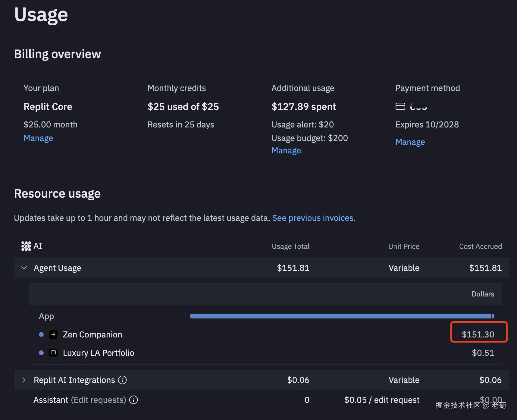Click the Zen Companion app icon
The image size is (517, 420).
53,334
